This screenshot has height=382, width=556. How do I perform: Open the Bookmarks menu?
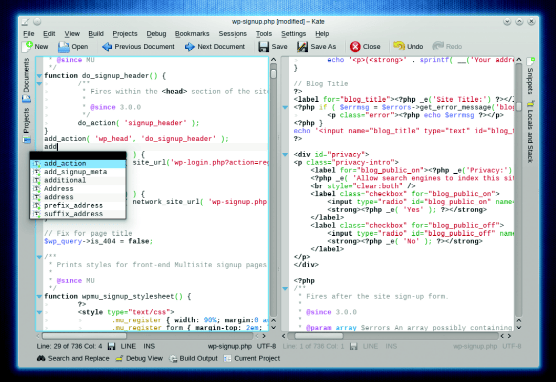pyautogui.click(x=192, y=34)
